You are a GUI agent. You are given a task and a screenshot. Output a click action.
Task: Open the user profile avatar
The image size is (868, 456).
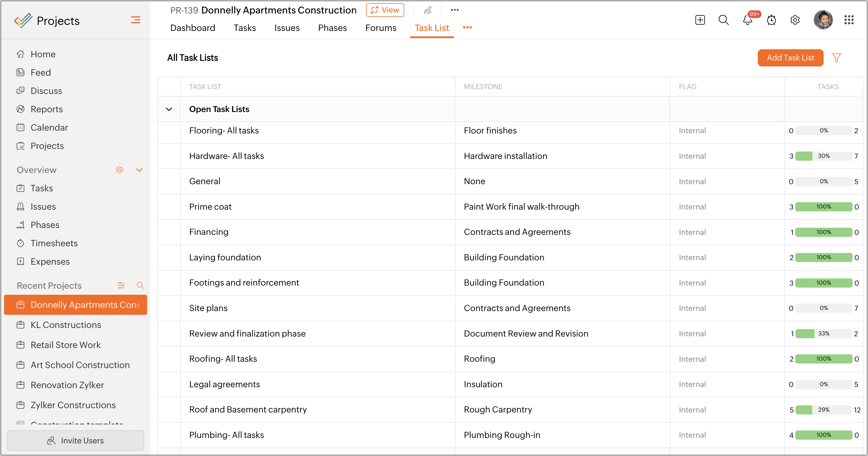pyautogui.click(x=822, y=20)
